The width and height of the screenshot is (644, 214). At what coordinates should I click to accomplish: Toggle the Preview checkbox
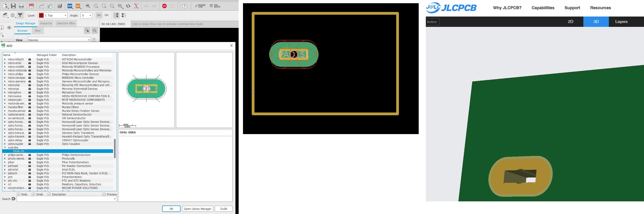click(104, 194)
